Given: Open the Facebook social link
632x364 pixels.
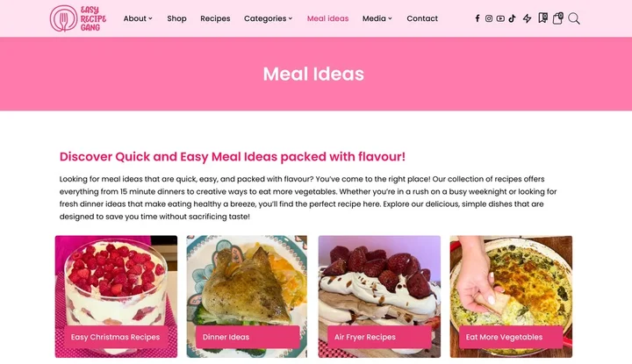Looking at the screenshot, I should click(x=478, y=18).
